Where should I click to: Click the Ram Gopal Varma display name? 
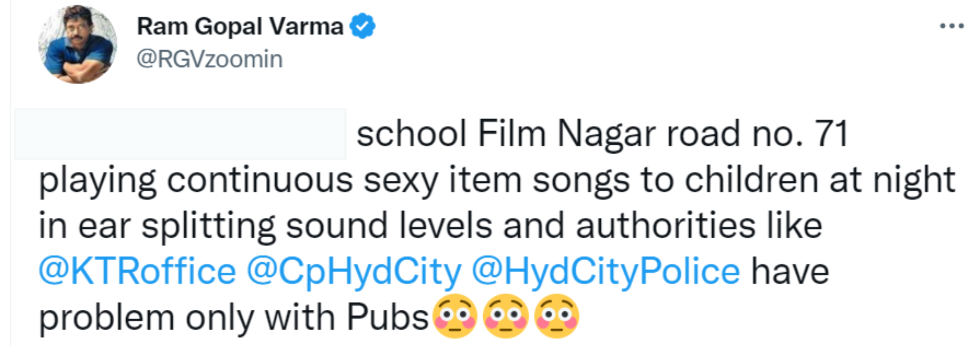(240, 27)
